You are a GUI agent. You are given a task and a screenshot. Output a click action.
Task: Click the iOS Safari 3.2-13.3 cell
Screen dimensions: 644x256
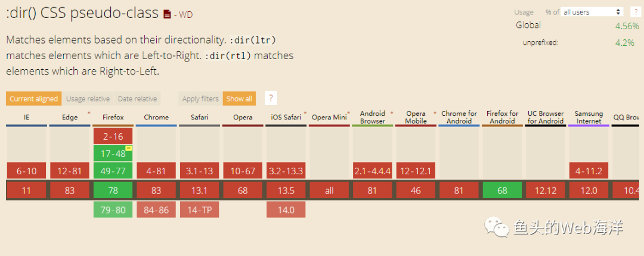point(286,171)
